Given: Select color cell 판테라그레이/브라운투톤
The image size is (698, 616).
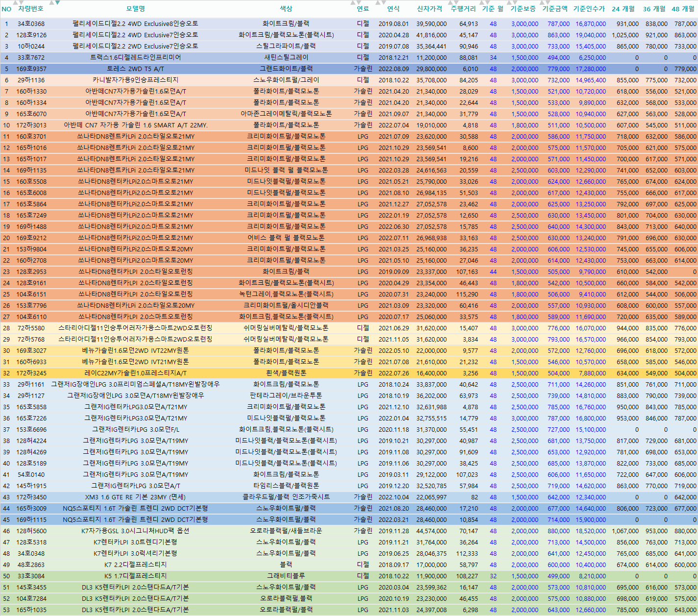Looking at the screenshot, I should (286, 395).
